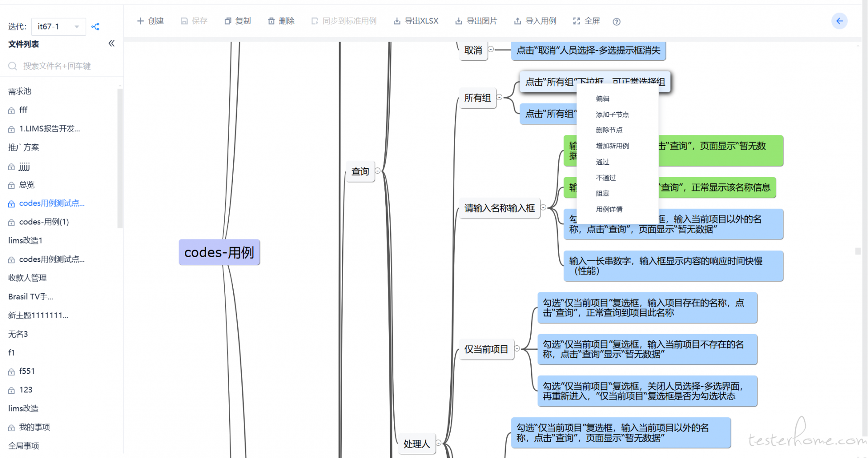Viewport: 868px width, 458px height.
Task: Collapse the 所有组 node children
Action: [x=500, y=97]
